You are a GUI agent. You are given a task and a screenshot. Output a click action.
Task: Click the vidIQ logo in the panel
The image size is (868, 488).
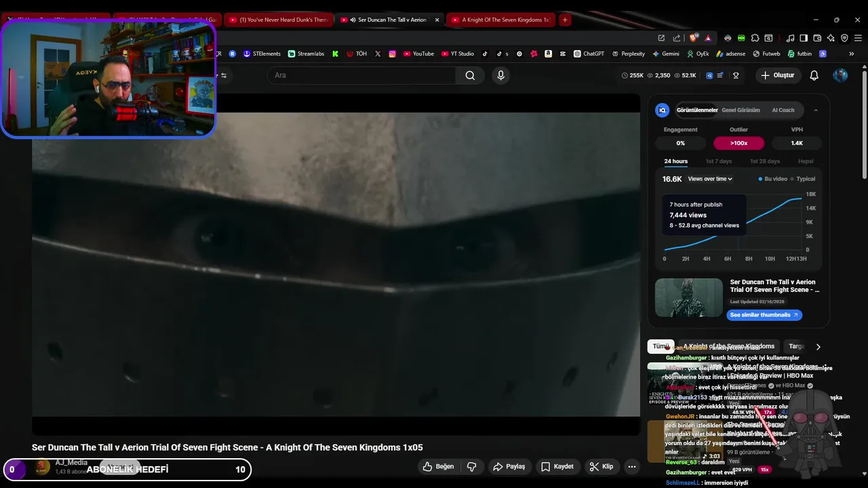(663, 110)
